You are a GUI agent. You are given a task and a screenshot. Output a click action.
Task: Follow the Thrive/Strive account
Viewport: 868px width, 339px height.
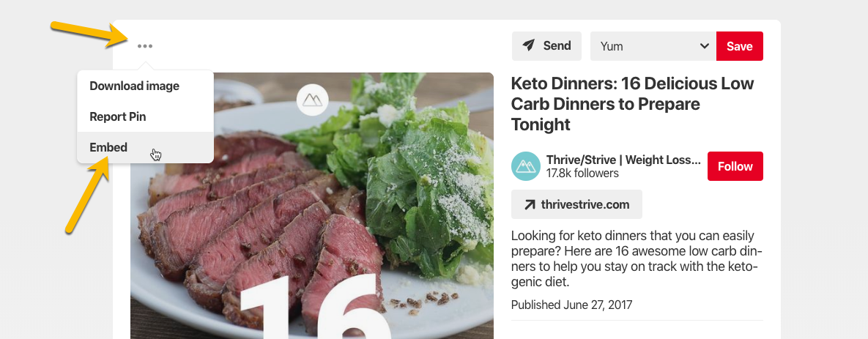(x=735, y=166)
